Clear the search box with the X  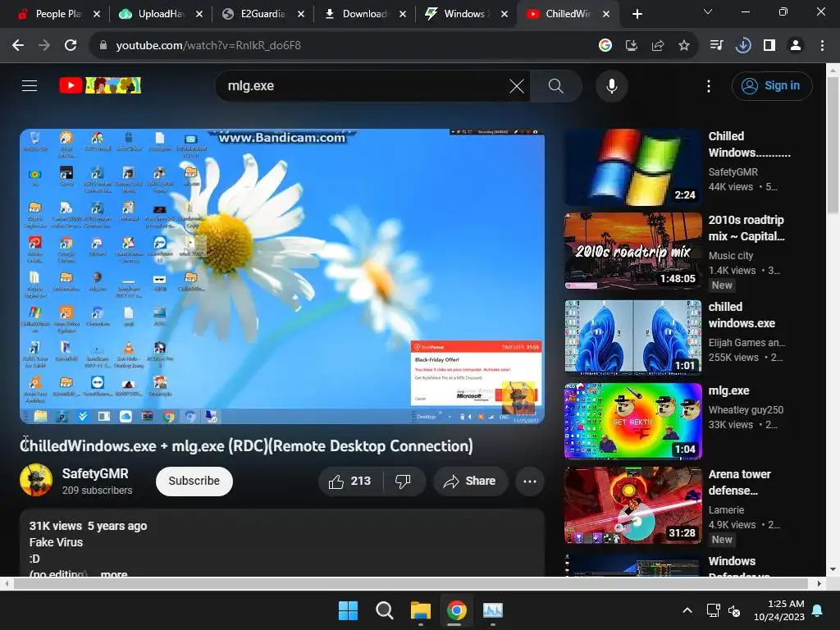coord(517,86)
